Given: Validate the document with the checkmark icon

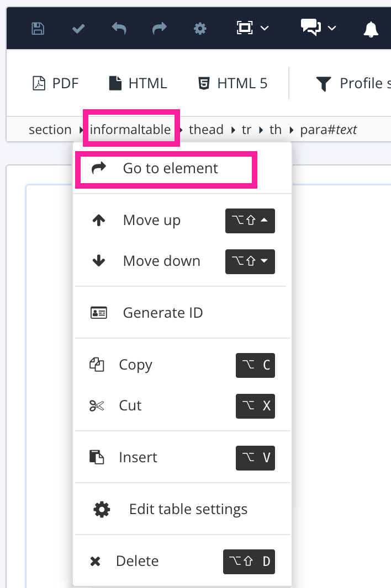Looking at the screenshot, I should [78, 28].
